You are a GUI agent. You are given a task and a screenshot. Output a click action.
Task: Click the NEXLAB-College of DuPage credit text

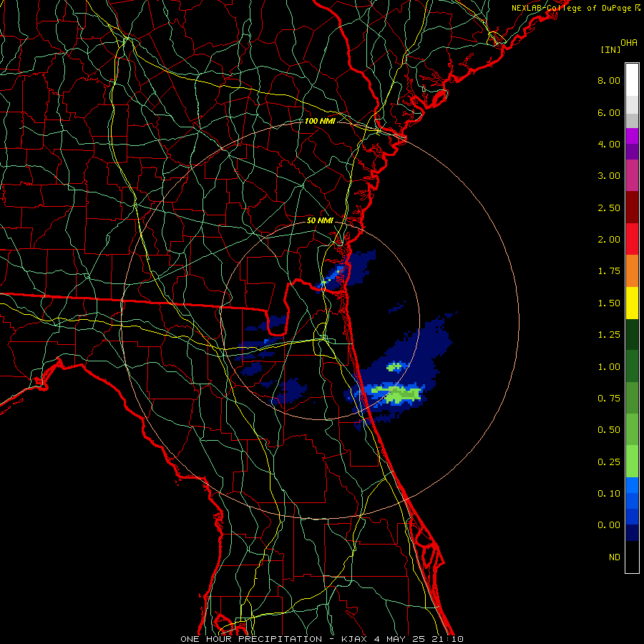point(572,8)
